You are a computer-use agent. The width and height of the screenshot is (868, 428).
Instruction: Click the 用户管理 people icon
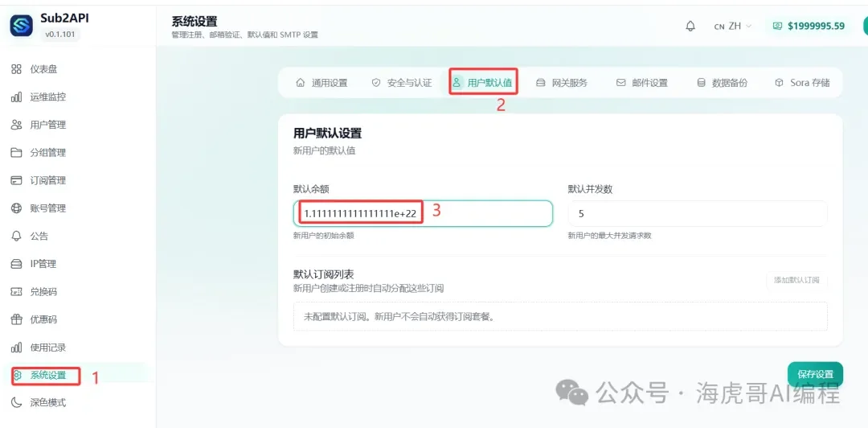pos(17,125)
